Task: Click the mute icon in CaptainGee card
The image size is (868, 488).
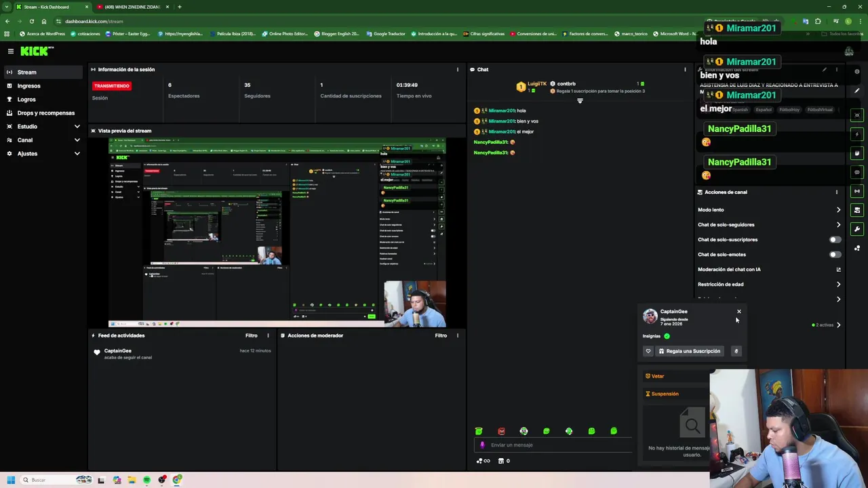Action: tap(736, 351)
